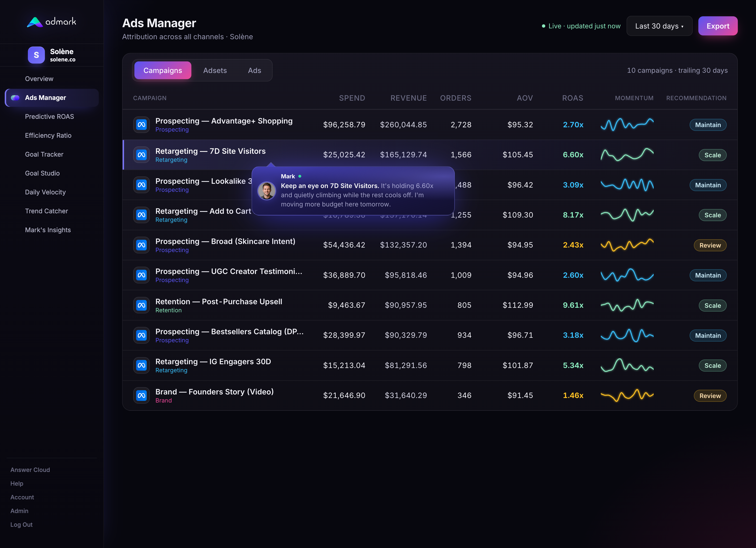Sort by the AOV column header
The image size is (756, 548).
click(525, 98)
